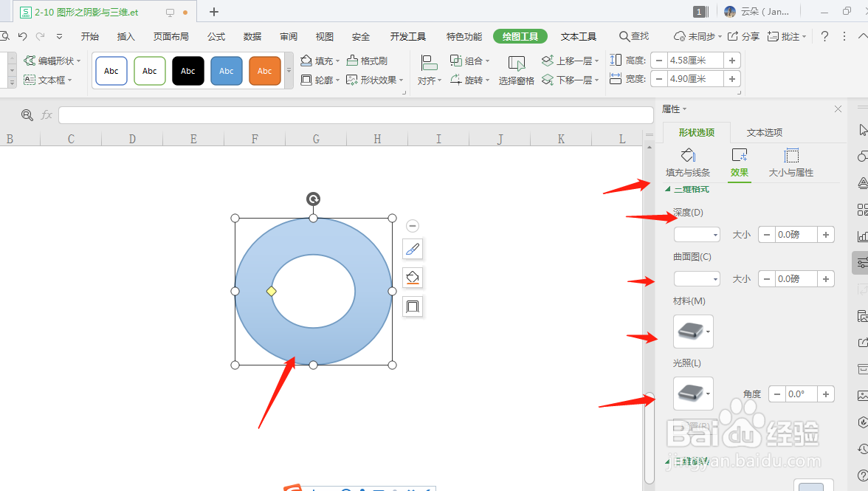Click the Format Painter (格式刷) icon
Viewport: 868px width, 491px height.
352,61
